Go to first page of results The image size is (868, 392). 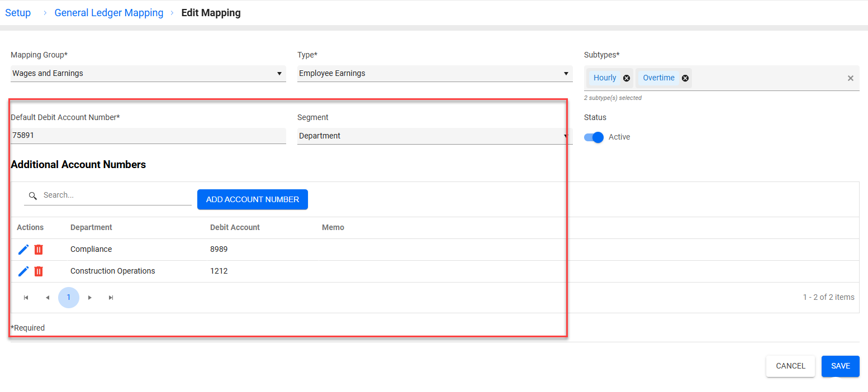point(26,298)
